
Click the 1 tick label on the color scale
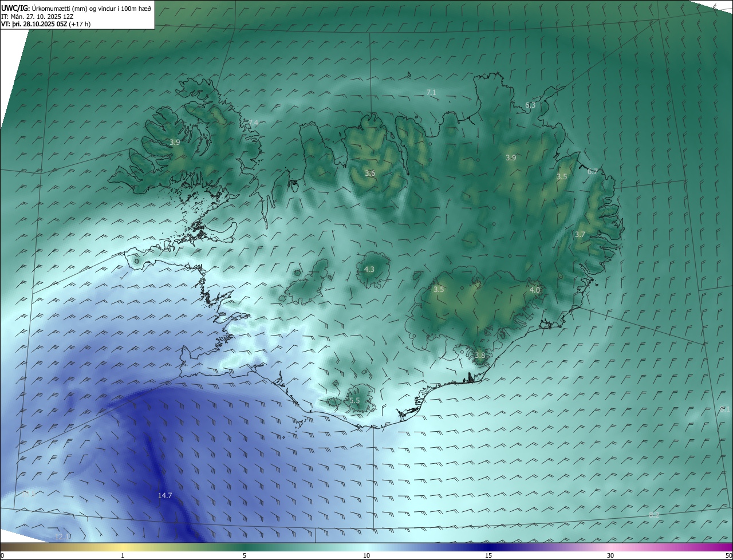[x=123, y=555]
